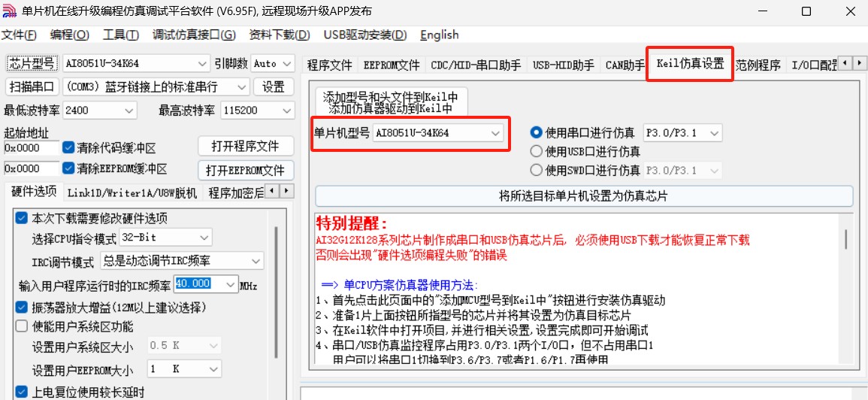Image resolution: width=868 pixels, height=400 pixels.
Task: Expand the chip model AI8051U-34K64 dropdown at top left
Action: tap(203, 64)
